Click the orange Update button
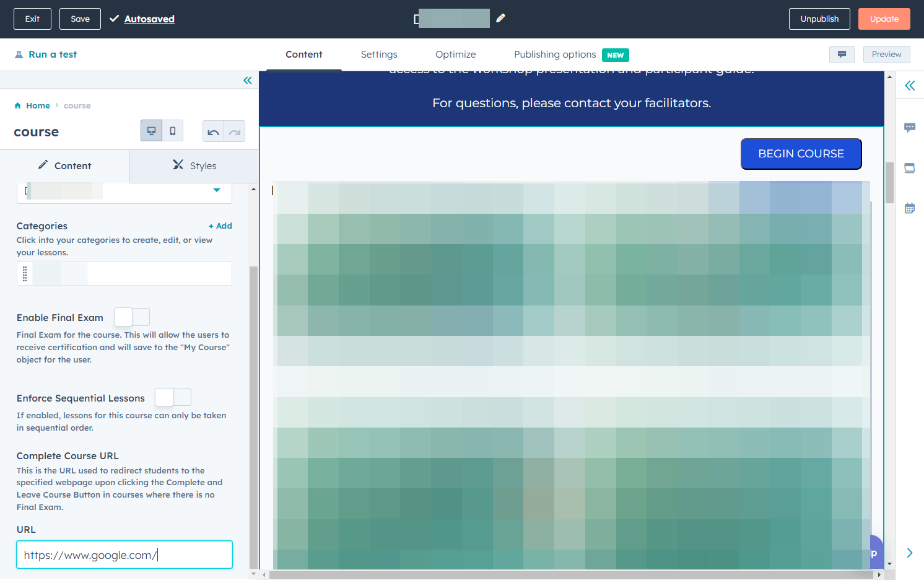 coord(884,19)
